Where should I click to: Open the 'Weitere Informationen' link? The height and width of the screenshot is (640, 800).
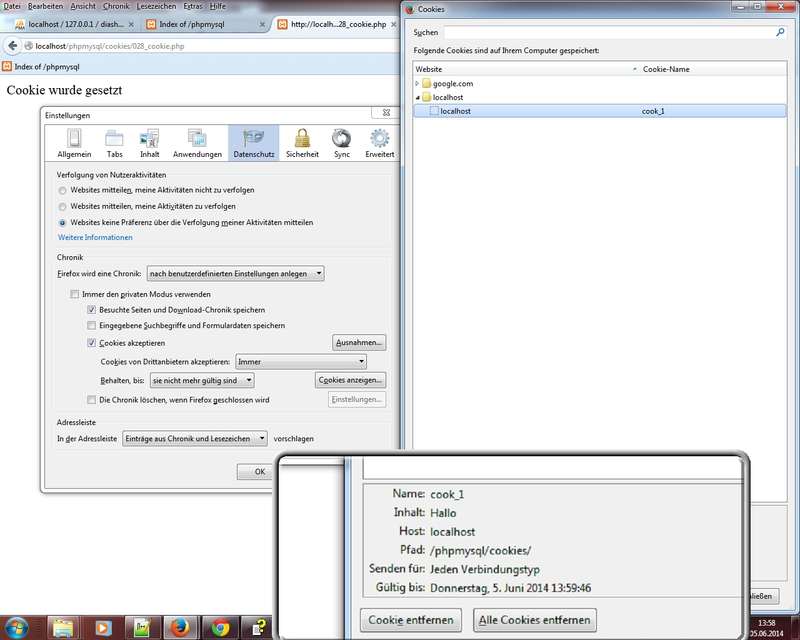click(95, 237)
